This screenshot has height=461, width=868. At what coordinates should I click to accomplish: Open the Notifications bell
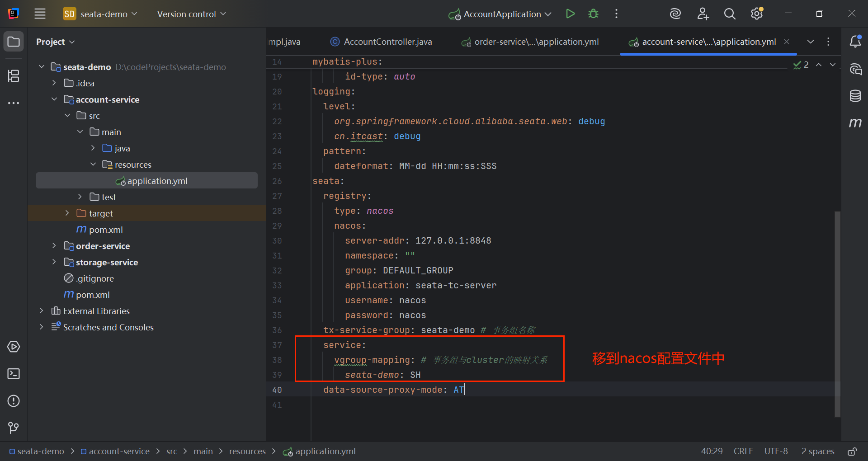coord(855,42)
